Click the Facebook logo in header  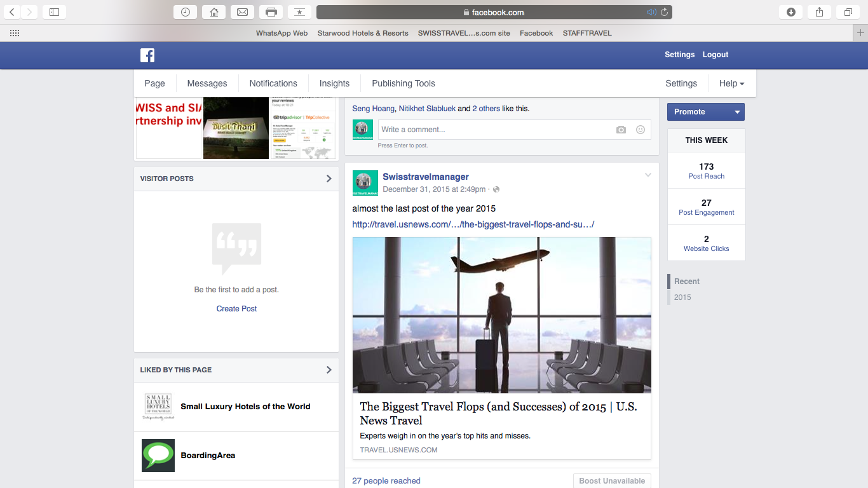coord(147,55)
